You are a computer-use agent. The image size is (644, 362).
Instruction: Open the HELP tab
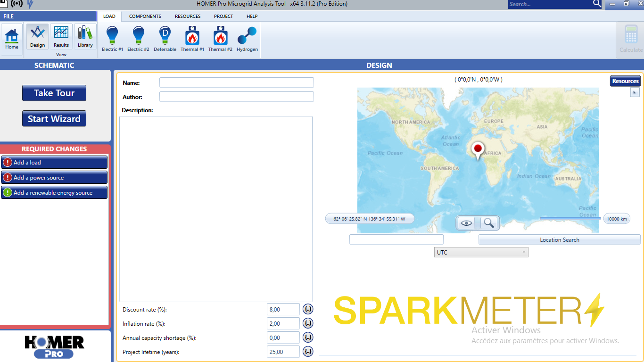[x=252, y=16]
